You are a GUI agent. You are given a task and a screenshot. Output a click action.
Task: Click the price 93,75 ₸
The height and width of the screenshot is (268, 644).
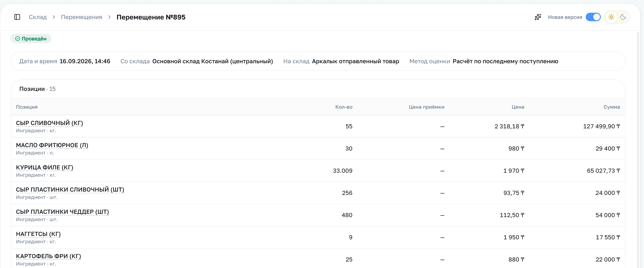click(514, 193)
